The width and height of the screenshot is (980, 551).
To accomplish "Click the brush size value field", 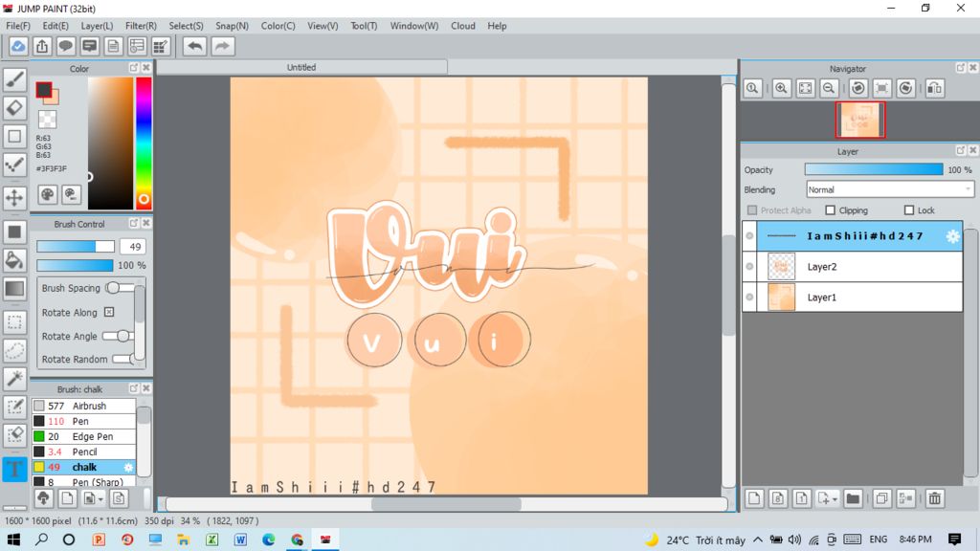I will (x=132, y=247).
